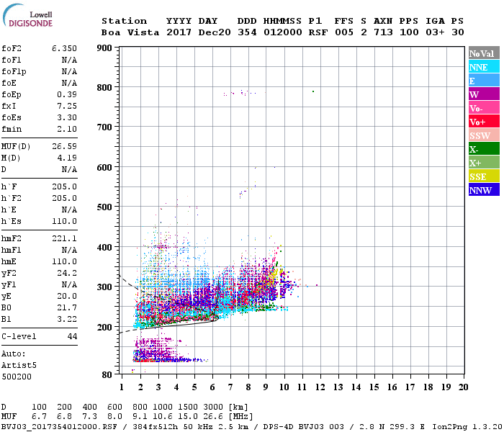This screenshot has width=504, height=432.
Task: Click the h`F value 205.0
Action: click(x=64, y=186)
